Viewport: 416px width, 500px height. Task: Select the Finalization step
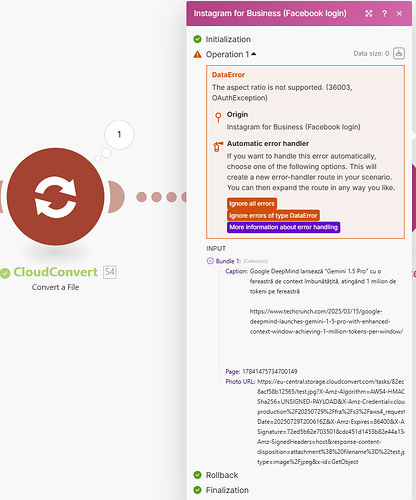point(227,490)
